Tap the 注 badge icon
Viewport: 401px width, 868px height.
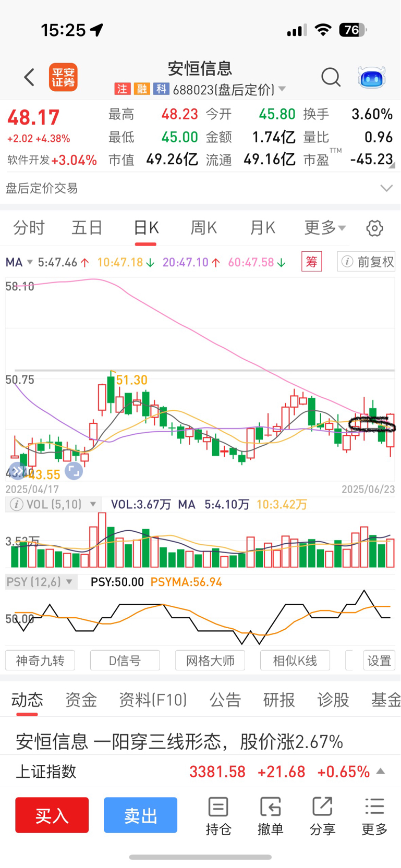(x=122, y=89)
